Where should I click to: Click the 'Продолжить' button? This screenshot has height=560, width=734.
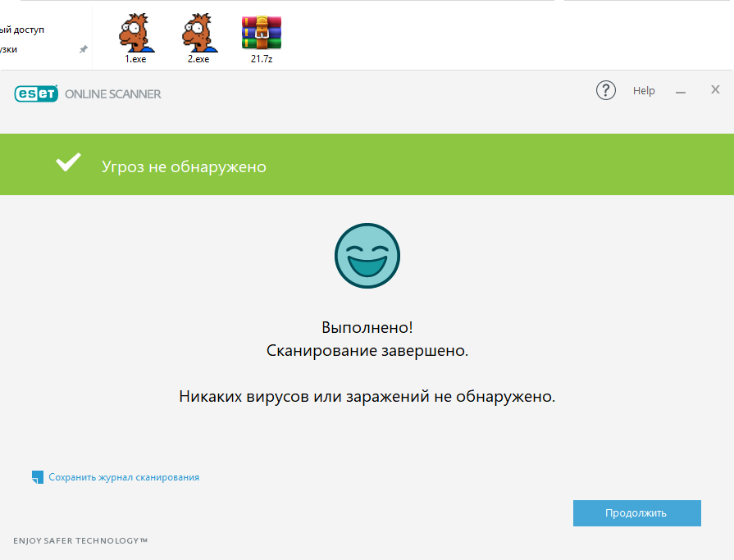click(636, 512)
